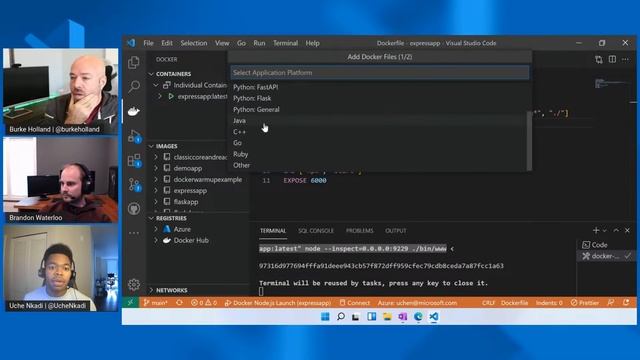
Task: Close the terminal panel
Action: (627, 231)
